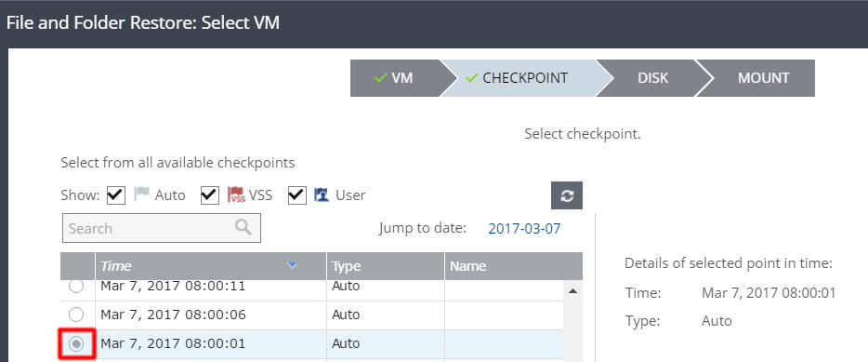Click the Mar 7, 2017 08:00:01 row text in the list
This screenshot has height=362, width=868.
click(173, 343)
